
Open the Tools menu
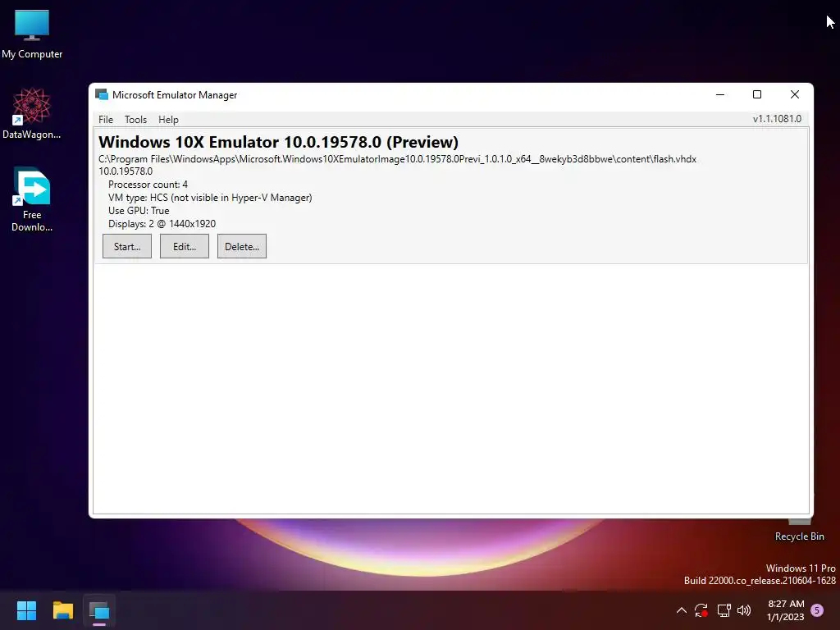click(135, 120)
